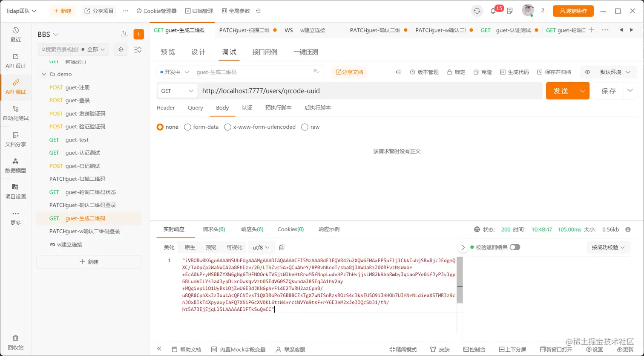This screenshot has width=644, height=356.
Task: Open the 开发中 status dropdown
Action: (x=175, y=72)
